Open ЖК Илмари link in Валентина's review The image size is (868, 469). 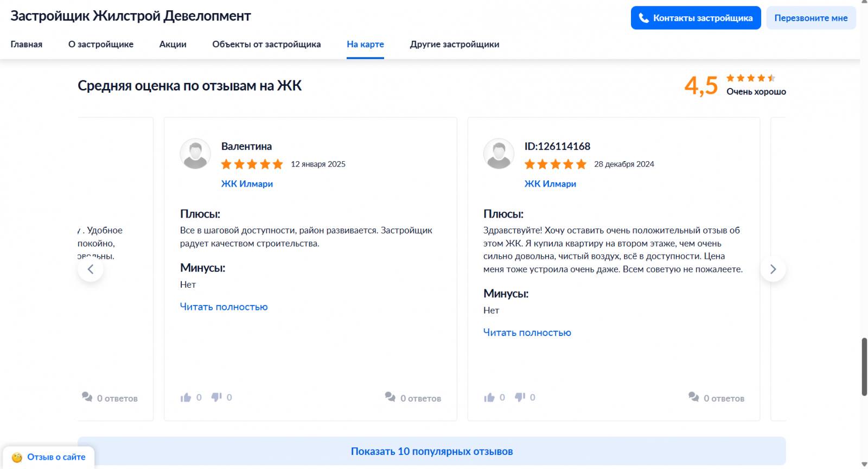(x=247, y=184)
